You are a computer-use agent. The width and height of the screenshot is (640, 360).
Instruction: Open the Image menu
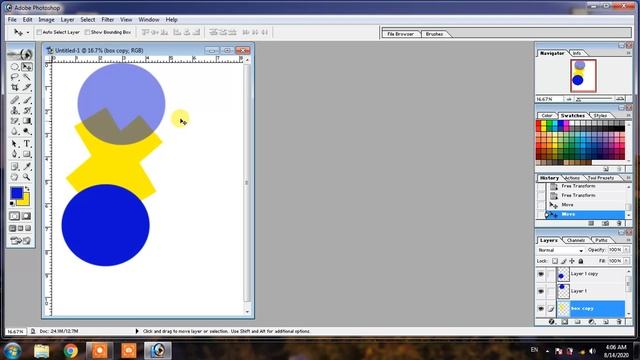[x=47, y=20]
